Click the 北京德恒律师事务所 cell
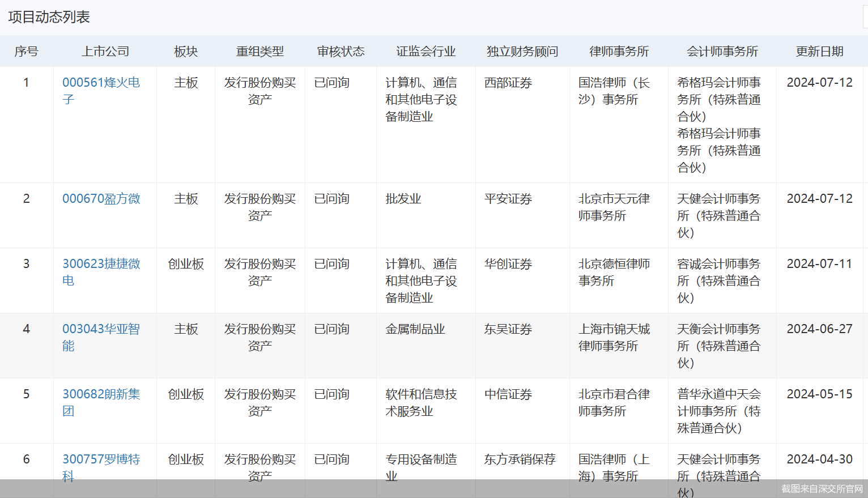Viewport: 868px width, 498px height. coord(614,272)
